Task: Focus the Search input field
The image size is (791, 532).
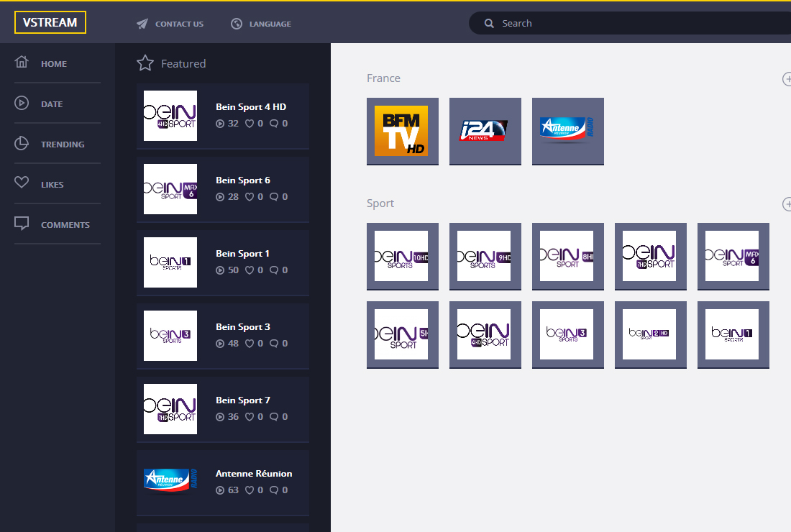Action: [631, 23]
